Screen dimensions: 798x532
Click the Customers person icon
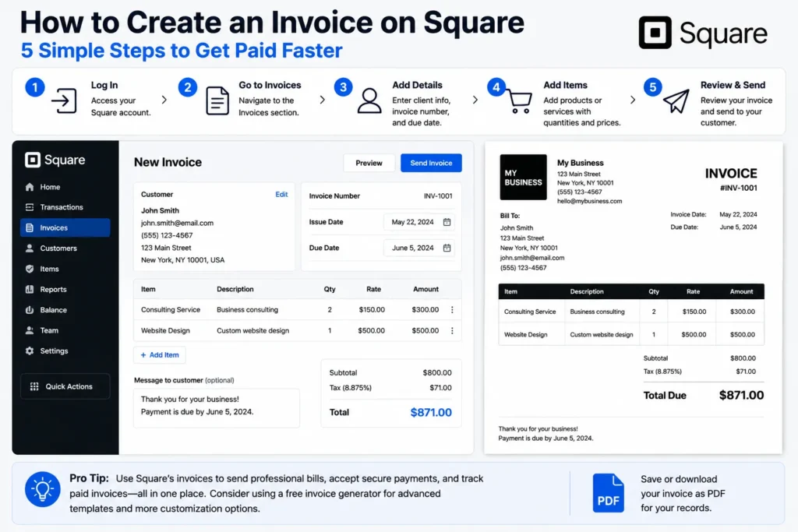[30, 248]
